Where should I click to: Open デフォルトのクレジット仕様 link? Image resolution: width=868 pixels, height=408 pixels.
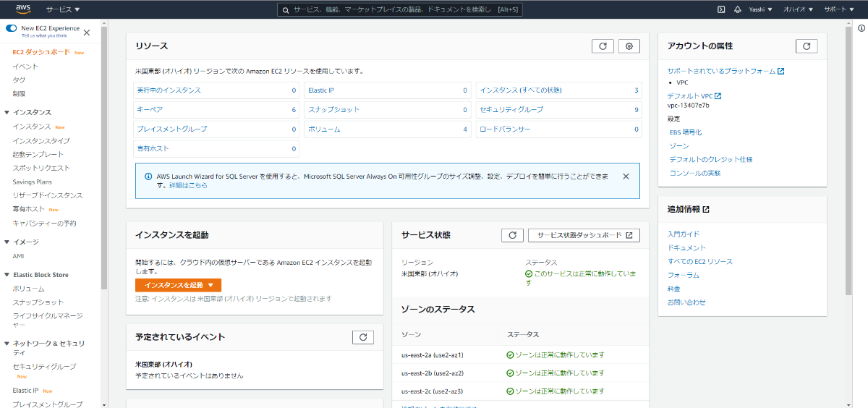(712, 160)
